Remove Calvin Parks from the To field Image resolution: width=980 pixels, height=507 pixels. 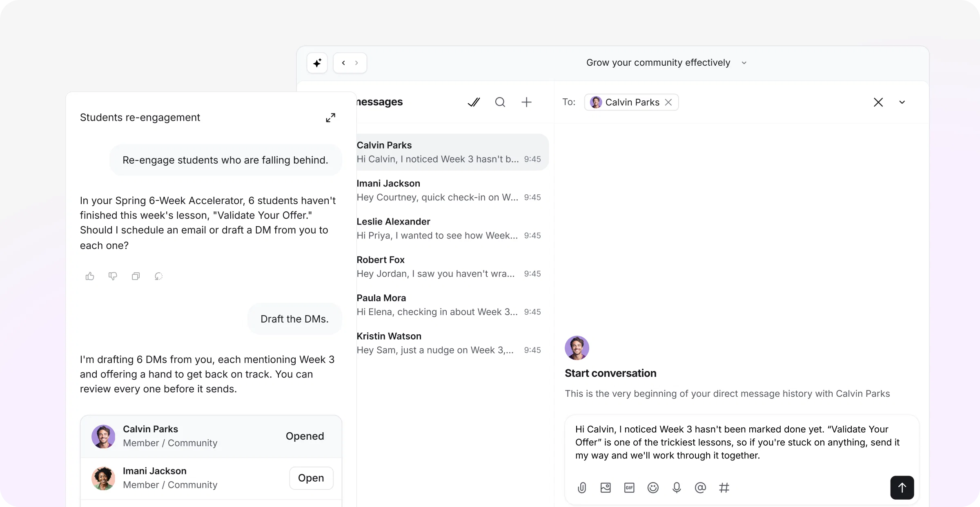668,102
